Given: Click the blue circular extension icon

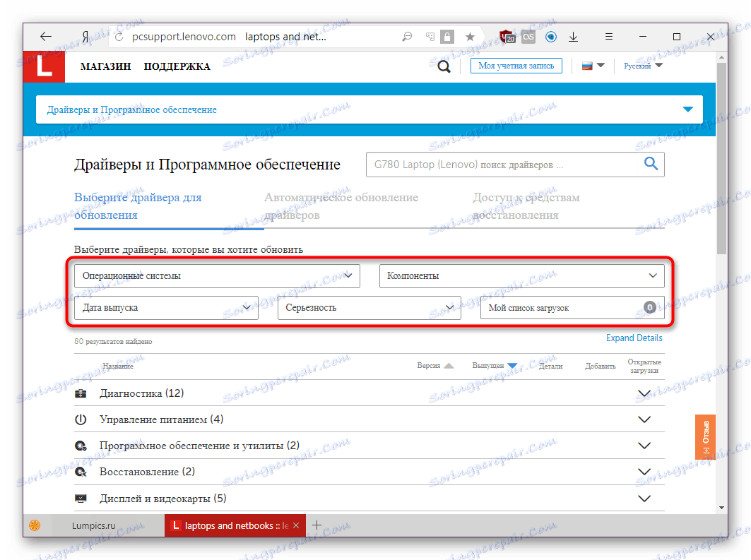Looking at the screenshot, I should (x=551, y=37).
